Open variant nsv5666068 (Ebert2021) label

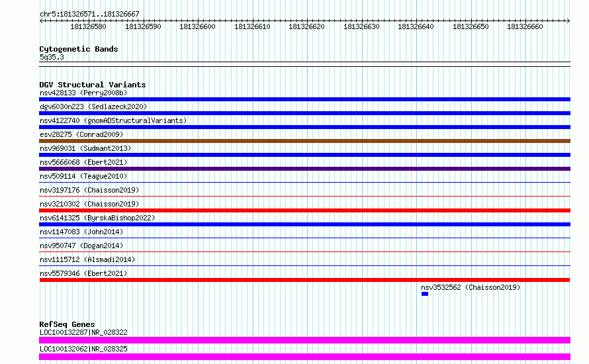click(x=83, y=162)
